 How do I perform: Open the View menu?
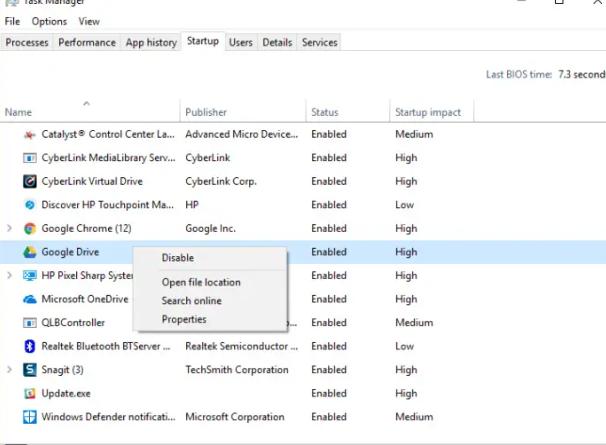pyautogui.click(x=89, y=21)
